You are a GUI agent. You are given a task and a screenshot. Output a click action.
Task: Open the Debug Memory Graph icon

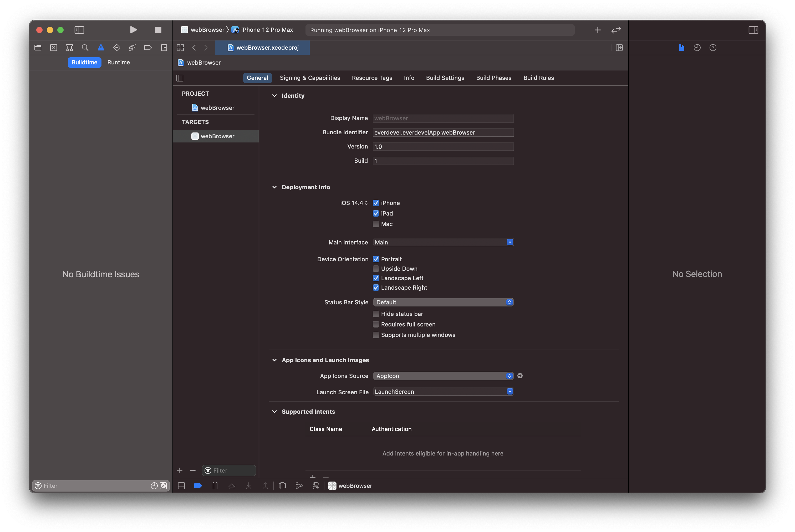[299, 486]
